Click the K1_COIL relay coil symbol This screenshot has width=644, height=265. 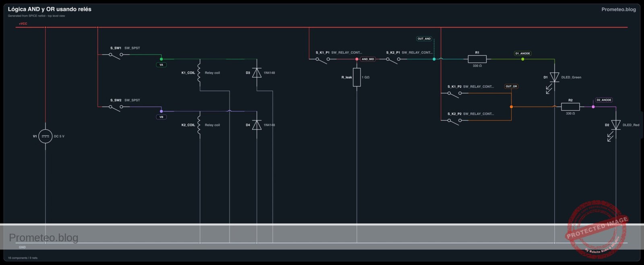[199, 73]
